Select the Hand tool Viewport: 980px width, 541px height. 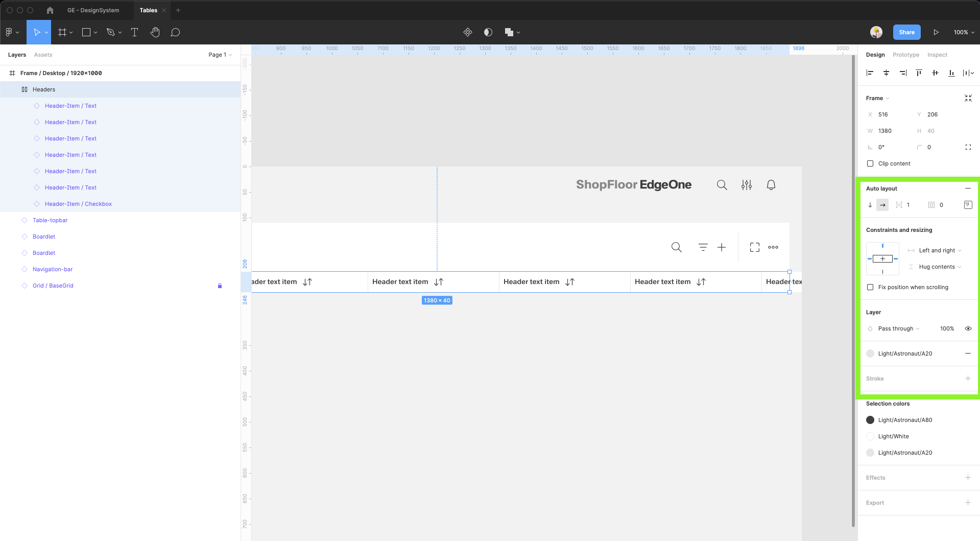coord(155,32)
